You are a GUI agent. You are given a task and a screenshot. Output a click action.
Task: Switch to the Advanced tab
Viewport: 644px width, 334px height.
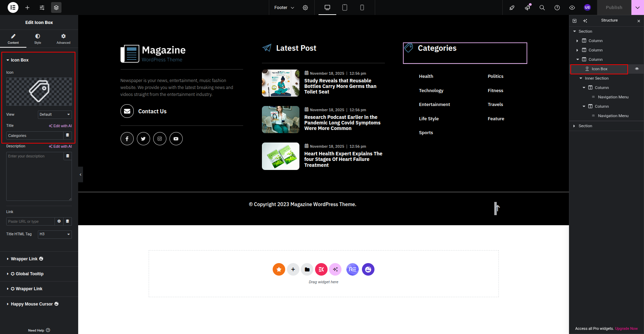63,39
